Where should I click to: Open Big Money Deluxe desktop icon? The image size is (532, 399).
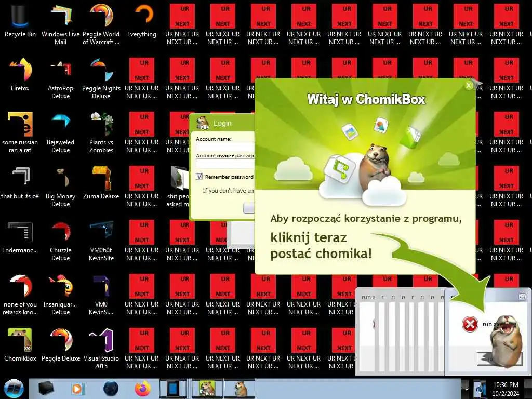[60, 186]
